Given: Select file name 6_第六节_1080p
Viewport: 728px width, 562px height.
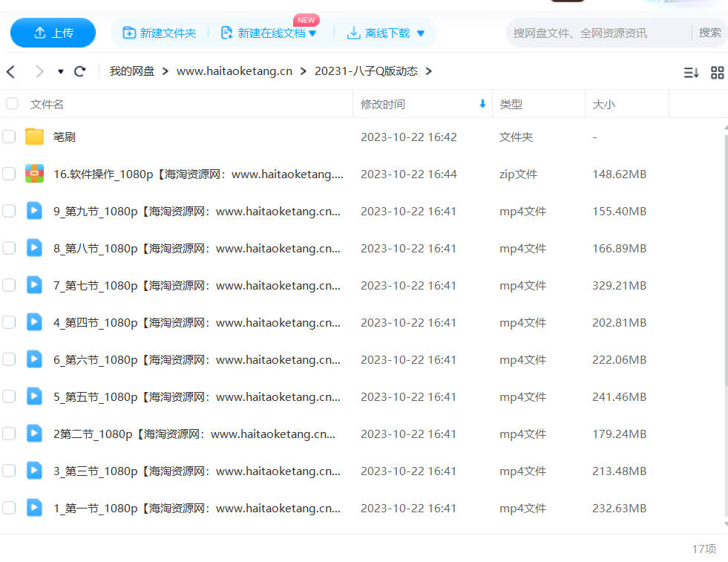Looking at the screenshot, I should click(x=197, y=360).
